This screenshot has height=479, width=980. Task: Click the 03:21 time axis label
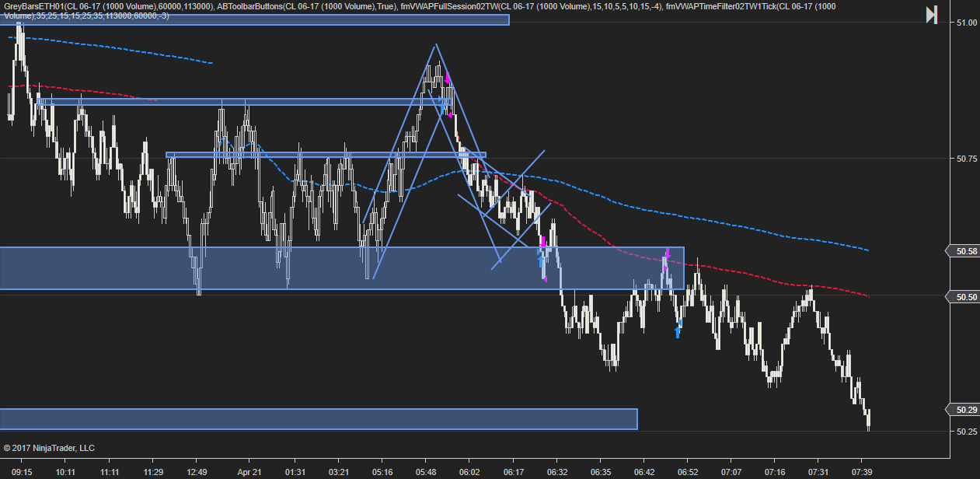pos(339,472)
